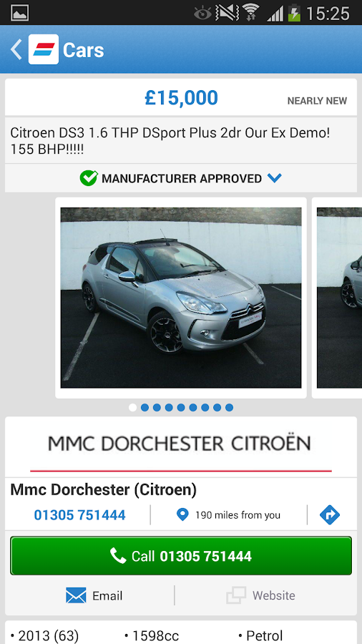
Task: Tap the location pin icon
Action: [182, 514]
